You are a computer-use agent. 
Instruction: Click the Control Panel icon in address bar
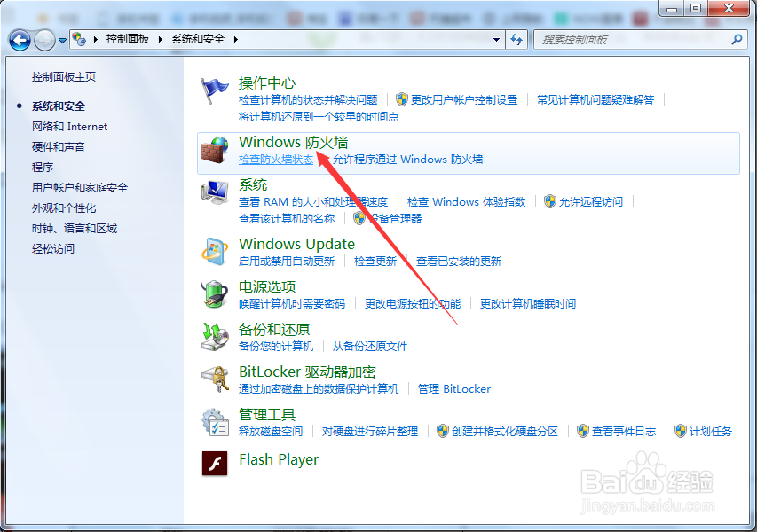[79, 39]
